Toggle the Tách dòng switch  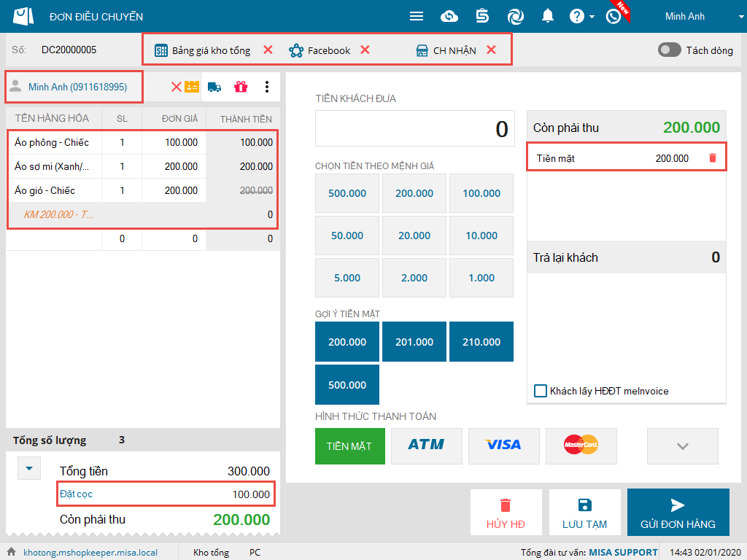coord(670,50)
